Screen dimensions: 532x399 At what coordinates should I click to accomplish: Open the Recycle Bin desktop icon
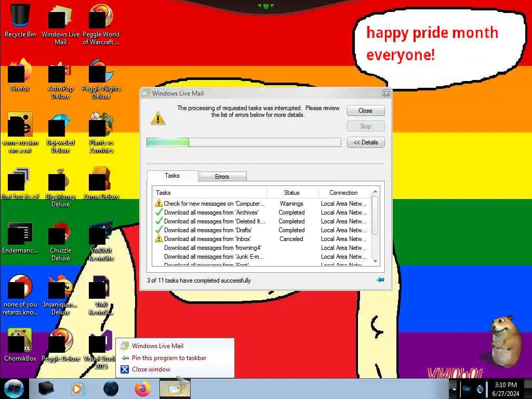point(20,20)
